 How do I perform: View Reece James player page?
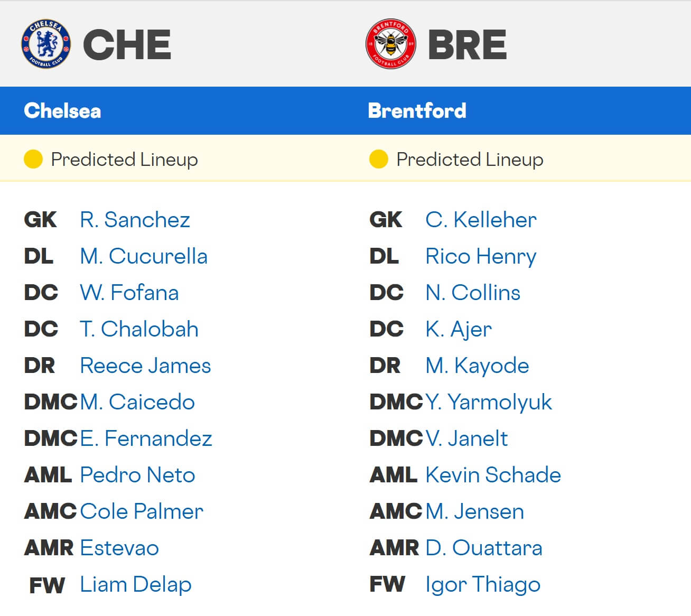(x=144, y=365)
